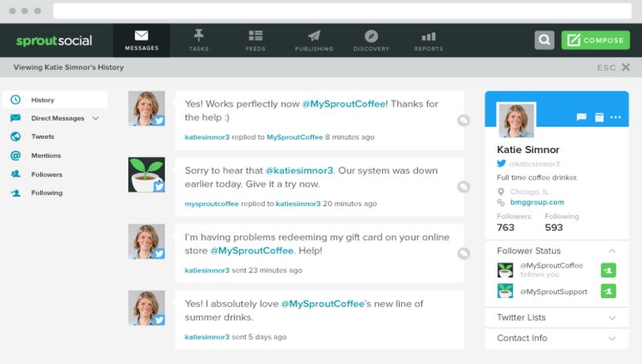
Task: View the Reports tab
Action: point(429,41)
